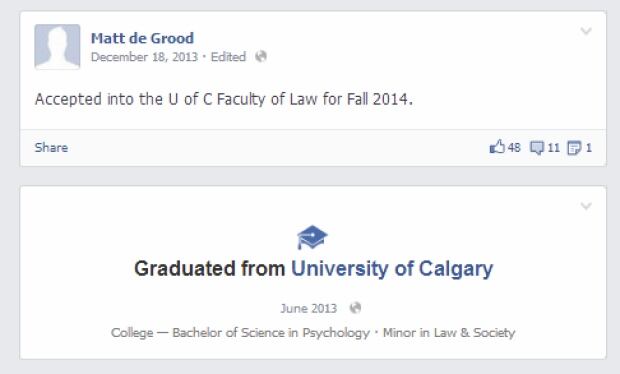Screen dimensions: 620x374
Task: View edit history via Edited label
Action: 228,57
